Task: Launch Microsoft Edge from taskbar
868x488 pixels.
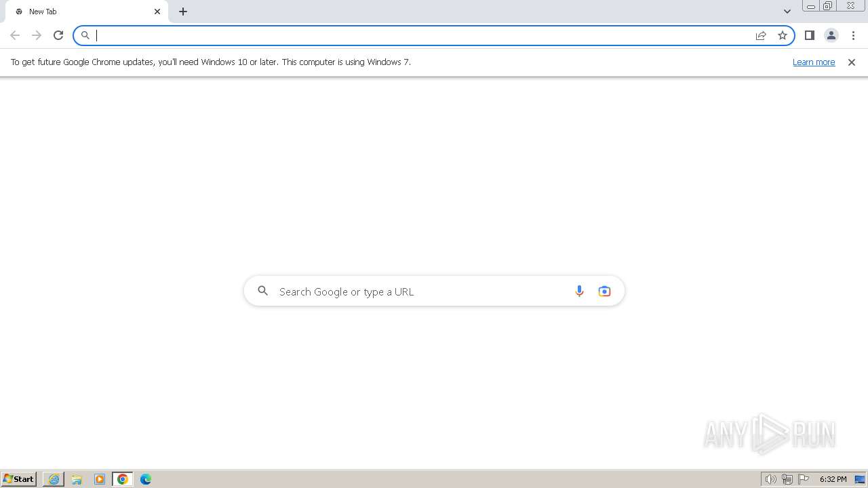Action: coord(146,479)
